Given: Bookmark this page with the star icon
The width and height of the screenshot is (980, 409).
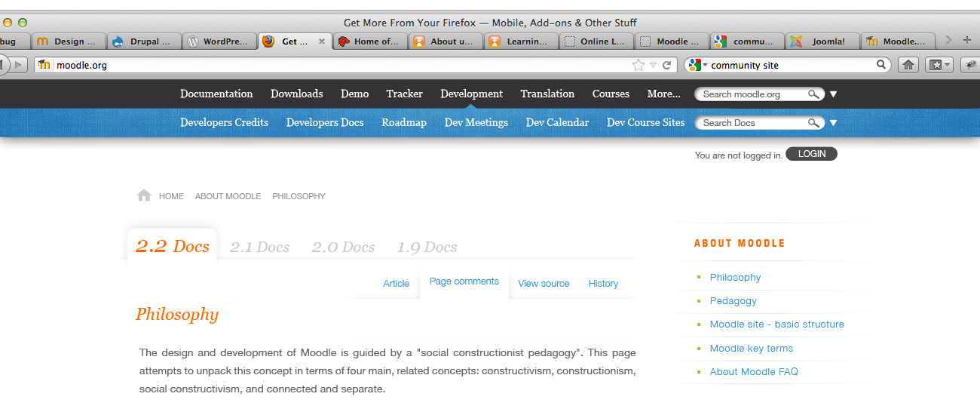Looking at the screenshot, I should (639, 65).
